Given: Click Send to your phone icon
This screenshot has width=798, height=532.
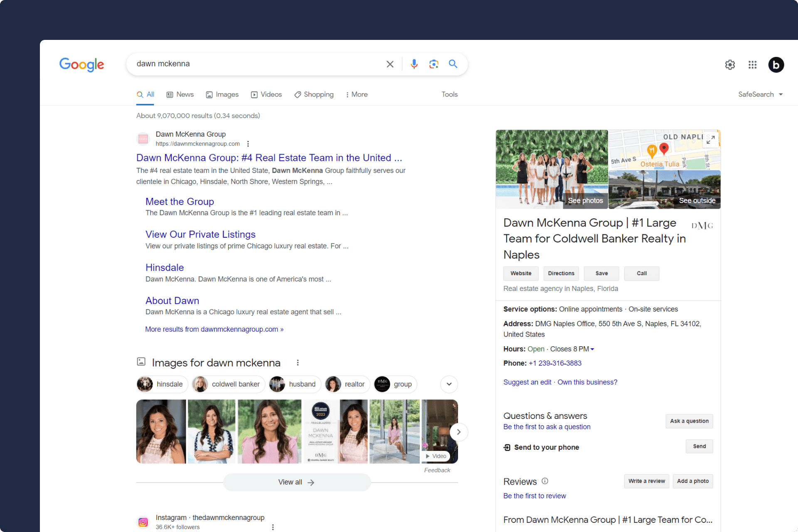Looking at the screenshot, I should [x=507, y=447].
